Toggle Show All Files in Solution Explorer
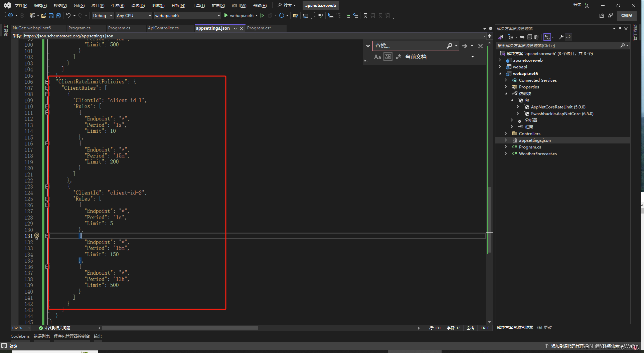The image size is (644, 353). point(537,37)
